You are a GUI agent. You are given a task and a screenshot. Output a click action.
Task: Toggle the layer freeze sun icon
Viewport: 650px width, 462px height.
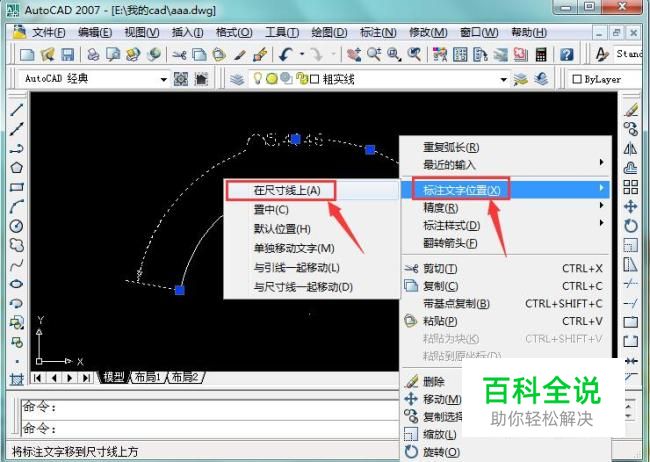pos(272,79)
